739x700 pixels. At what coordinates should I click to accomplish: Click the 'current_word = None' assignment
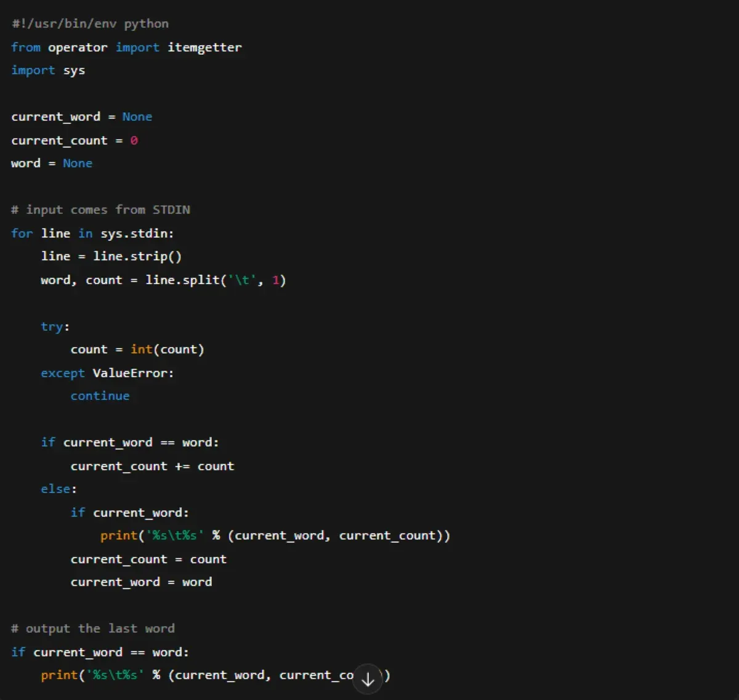(81, 116)
